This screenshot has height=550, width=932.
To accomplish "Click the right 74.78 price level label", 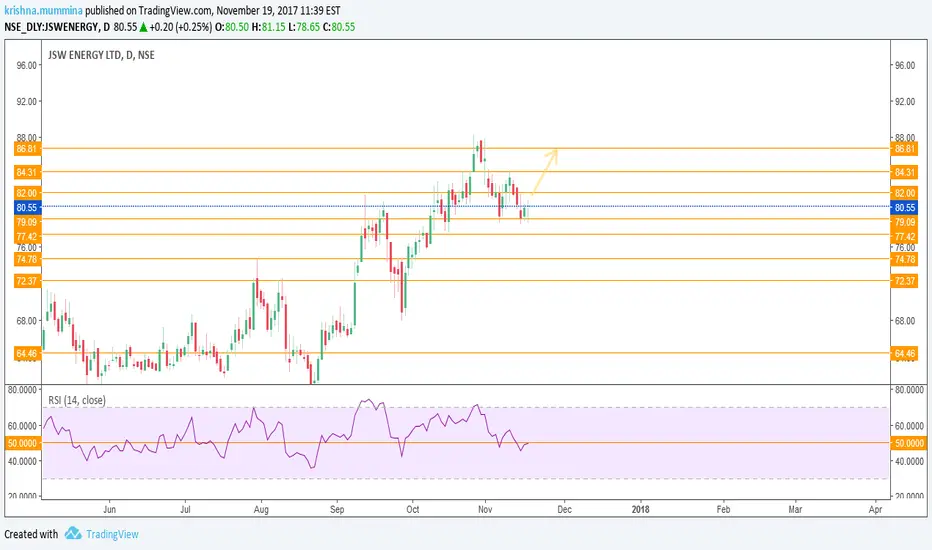I will 904,259.
